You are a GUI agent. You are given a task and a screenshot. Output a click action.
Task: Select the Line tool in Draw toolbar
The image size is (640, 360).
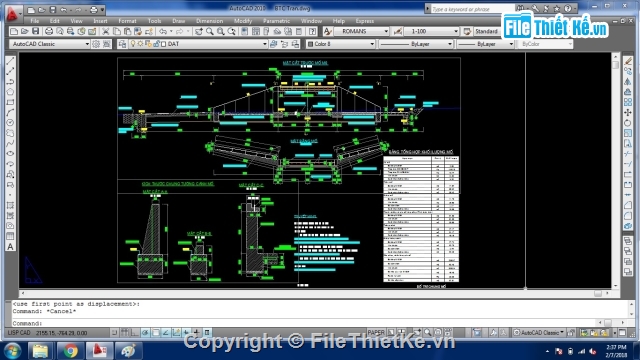point(11,61)
